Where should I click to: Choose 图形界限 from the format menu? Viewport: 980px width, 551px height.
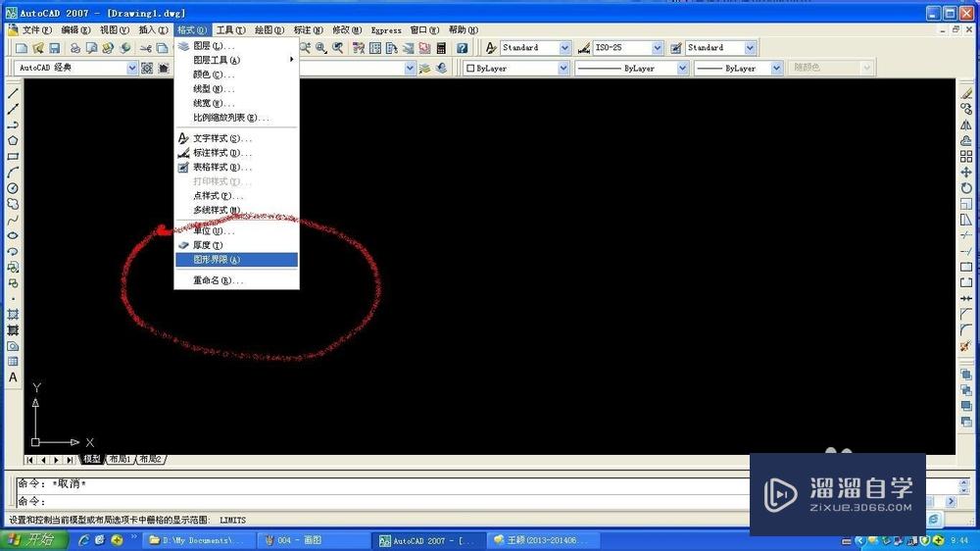(x=237, y=260)
